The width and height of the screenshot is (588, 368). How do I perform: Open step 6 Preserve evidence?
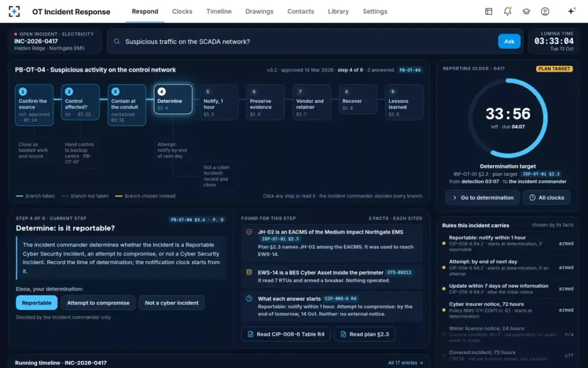(x=266, y=103)
